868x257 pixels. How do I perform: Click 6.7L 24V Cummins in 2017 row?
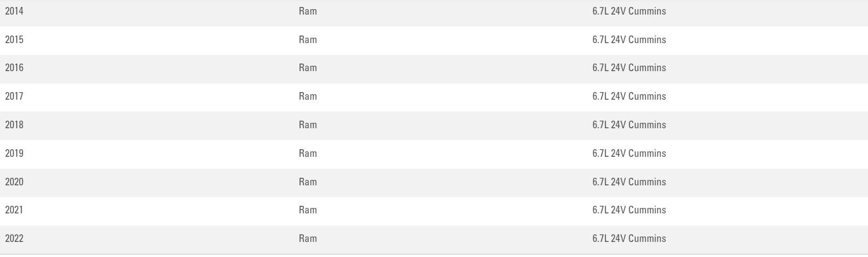(x=629, y=96)
